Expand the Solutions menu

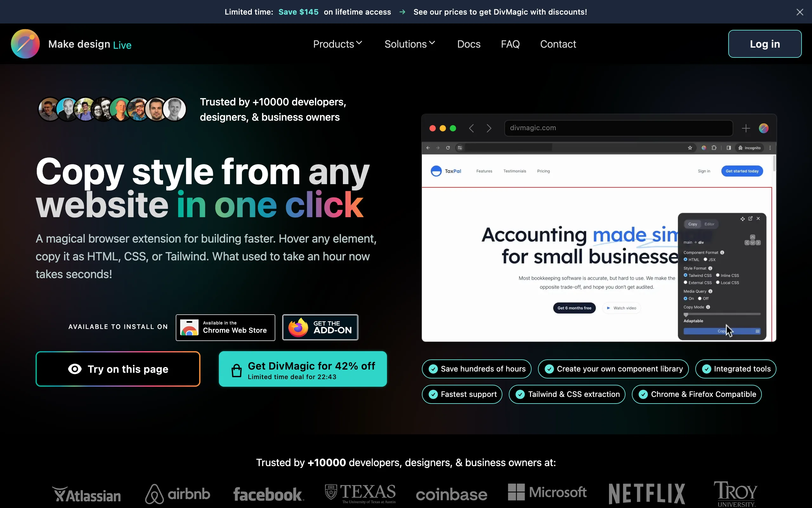coord(410,44)
